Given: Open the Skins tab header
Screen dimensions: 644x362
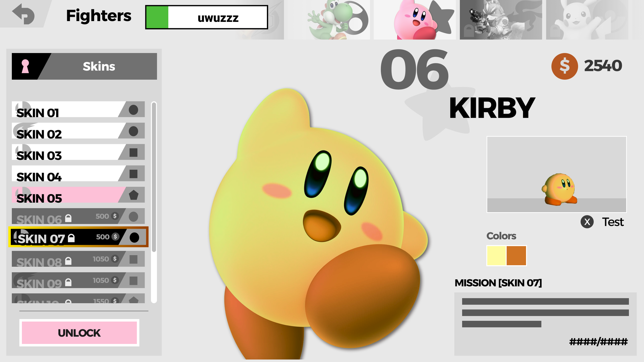Looking at the screenshot, I should [x=99, y=66].
